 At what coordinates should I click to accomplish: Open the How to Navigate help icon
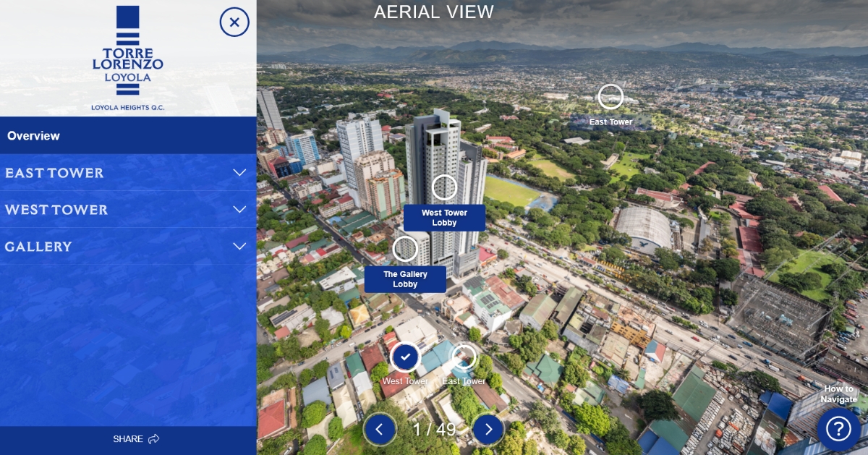click(838, 429)
